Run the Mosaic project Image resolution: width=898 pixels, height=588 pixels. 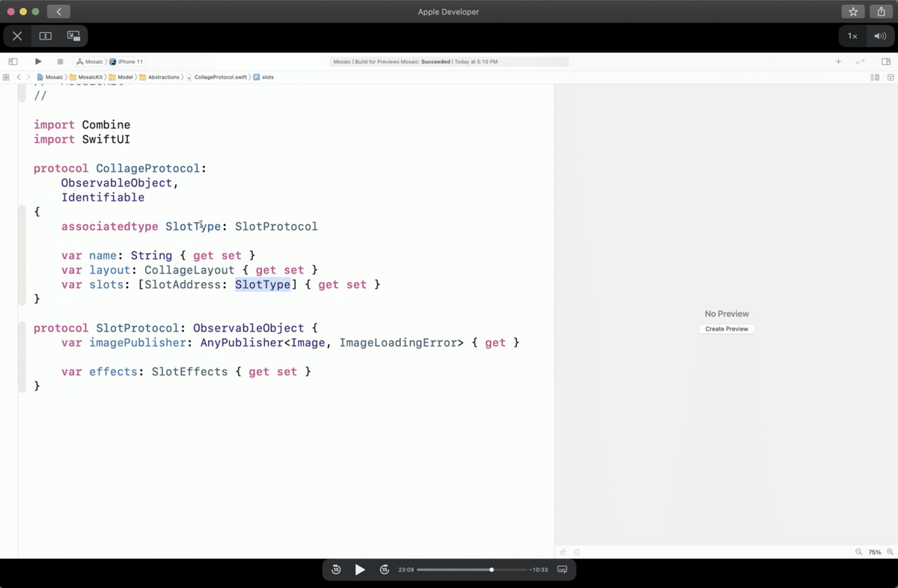[38, 61]
